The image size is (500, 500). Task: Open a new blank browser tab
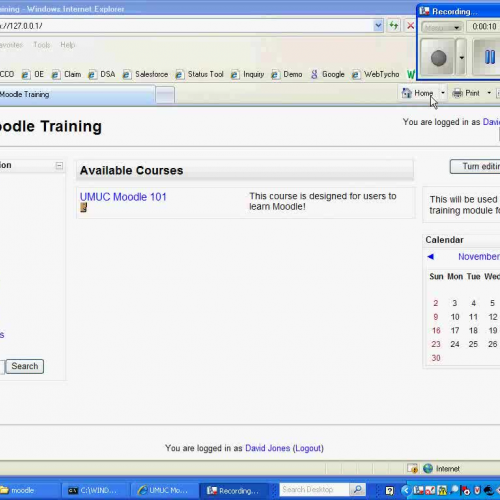[165, 95]
